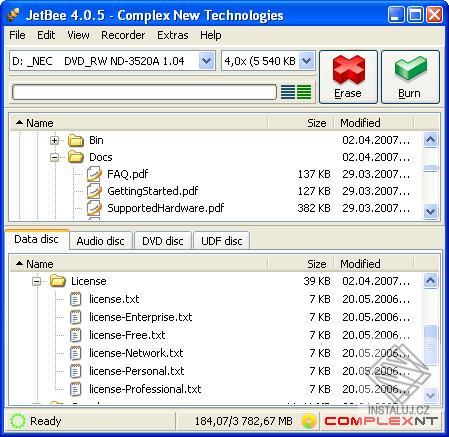Select the Docs folder icon
Screen dimensions: 449x437
(x=76, y=157)
